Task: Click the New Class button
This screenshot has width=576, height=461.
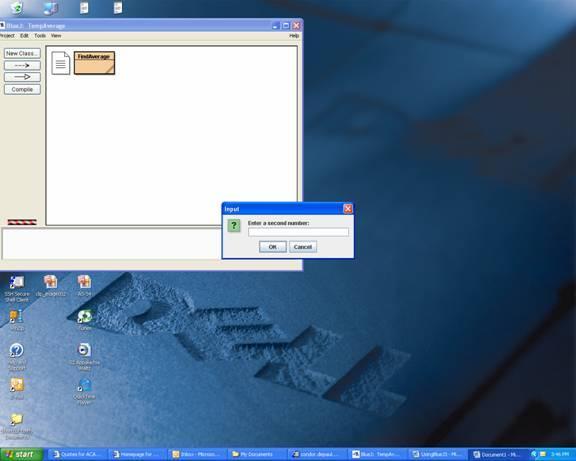Action: point(22,53)
